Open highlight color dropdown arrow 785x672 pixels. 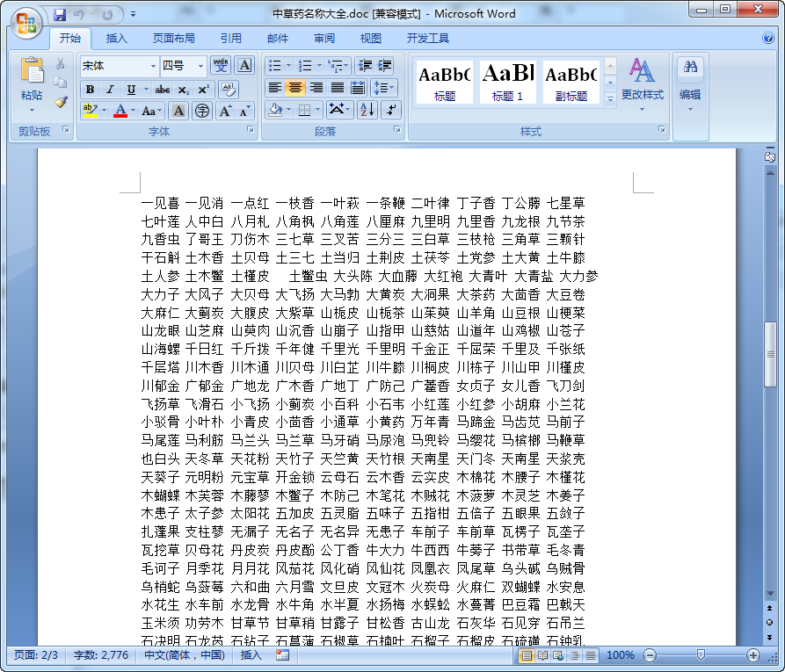click(104, 111)
